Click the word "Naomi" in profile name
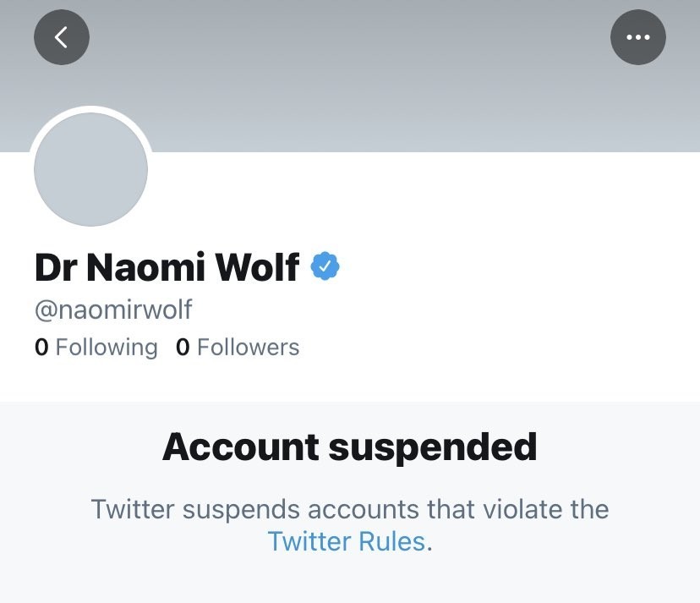Viewport: 700px width, 603px height. coord(146,267)
